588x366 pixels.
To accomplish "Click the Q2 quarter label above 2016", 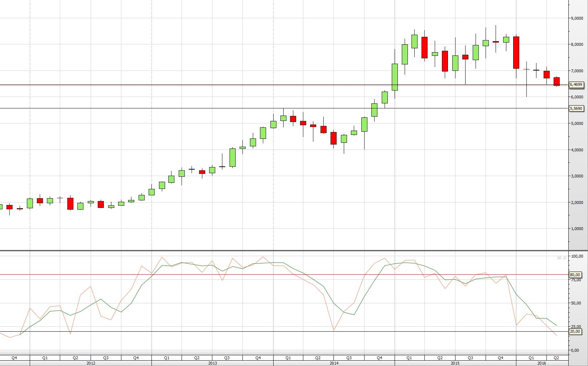I will point(556,358).
